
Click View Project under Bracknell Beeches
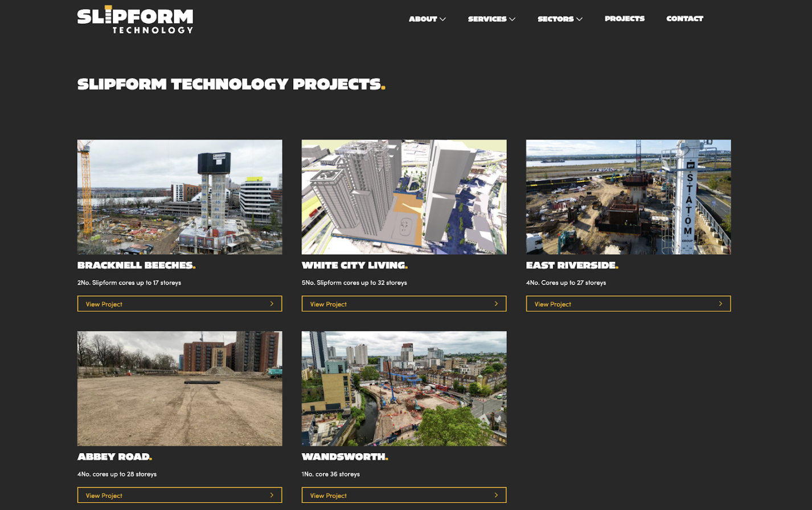(x=180, y=304)
